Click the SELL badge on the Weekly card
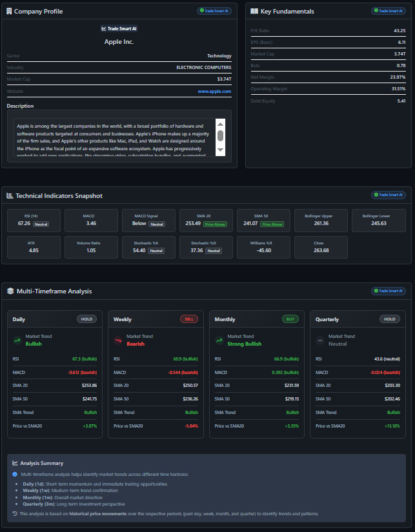Viewport: 415px width, 532px height. (189, 319)
